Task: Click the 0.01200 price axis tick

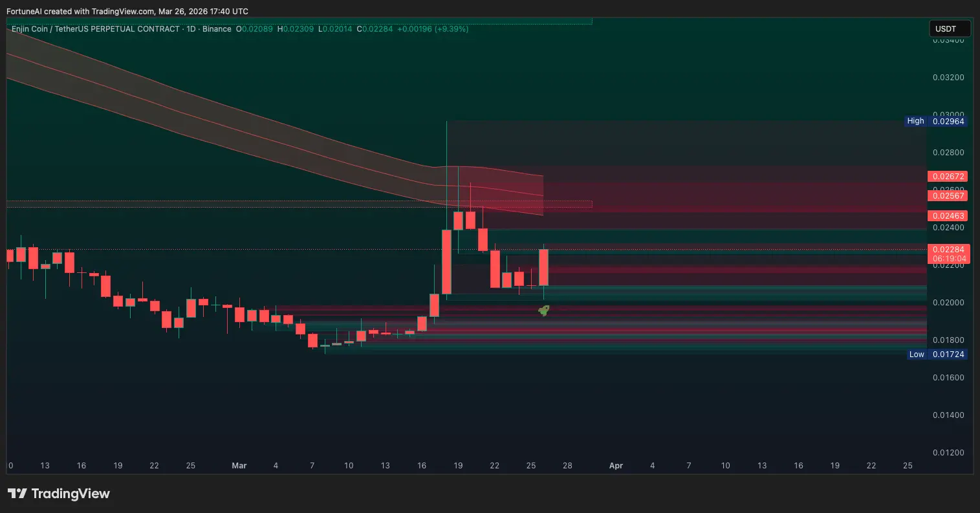Action: click(948, 453)
